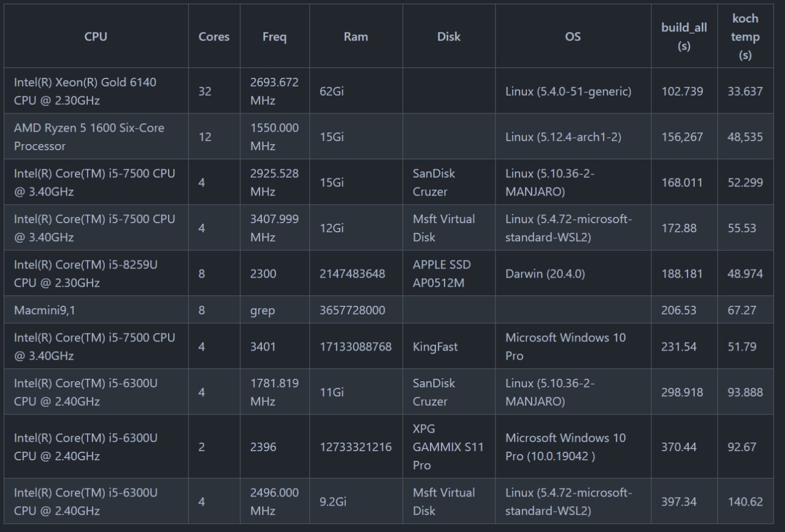Click the koch temp value 48.974
The width and height of the screenshot is (785, 532).
tap(745, 273)
